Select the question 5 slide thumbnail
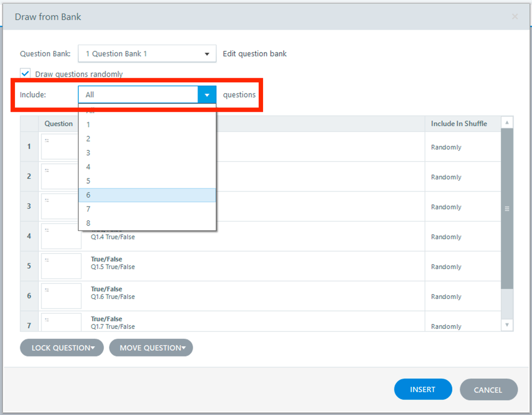Screen dimensions: 532x415 point(61,266)
